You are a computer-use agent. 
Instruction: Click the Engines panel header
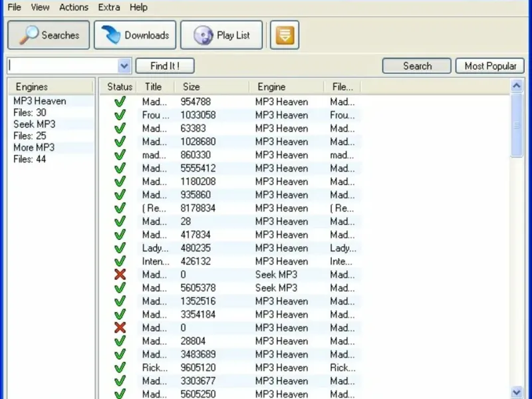[x=51, y=87]
